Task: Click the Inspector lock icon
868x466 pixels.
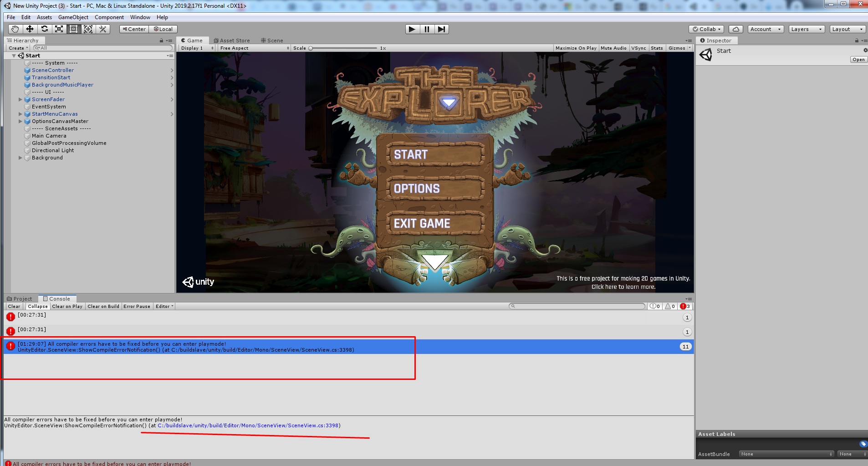Action: coord(857,41)
